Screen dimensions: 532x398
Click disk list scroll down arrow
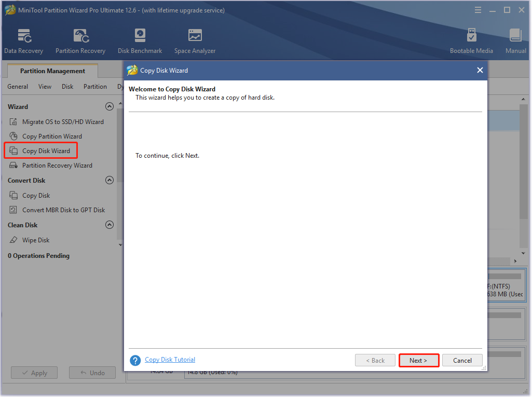click(523, 253)
